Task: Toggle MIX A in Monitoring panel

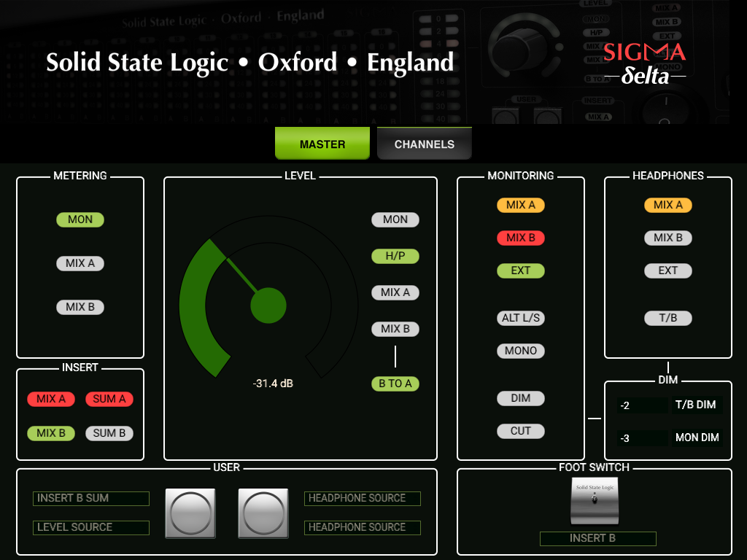Action: (521, 205)
